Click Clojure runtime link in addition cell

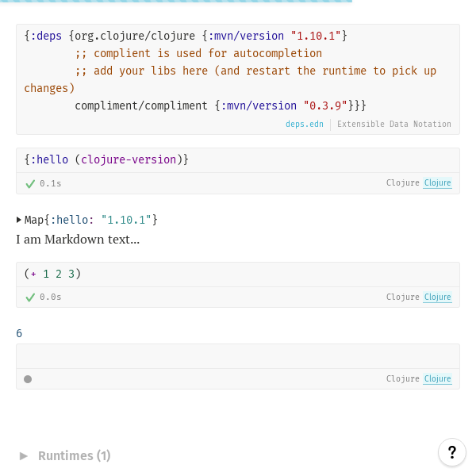click(437, 297)
